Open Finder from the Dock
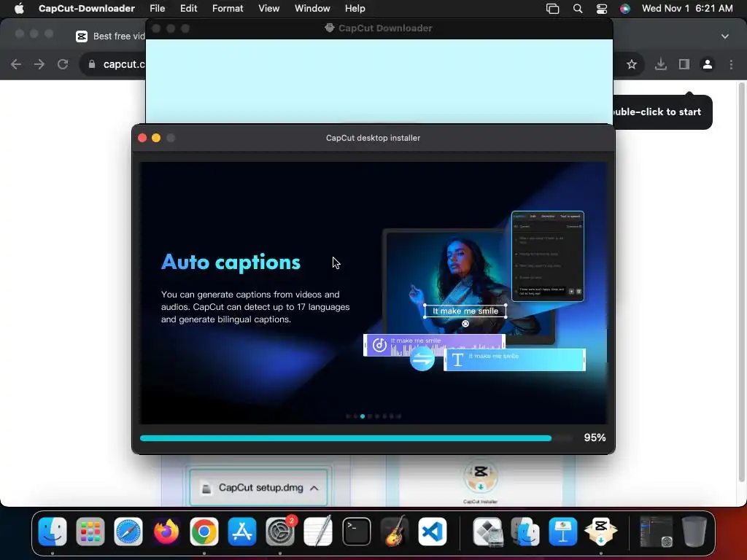 pyautogui.click(x=53, y=532)
